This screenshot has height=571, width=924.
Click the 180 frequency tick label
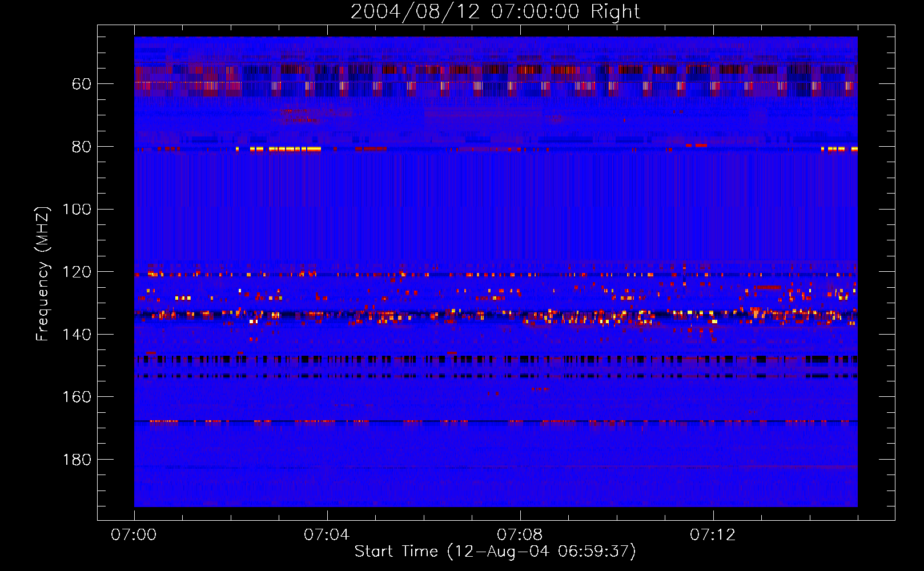click(x=77, y=460)
